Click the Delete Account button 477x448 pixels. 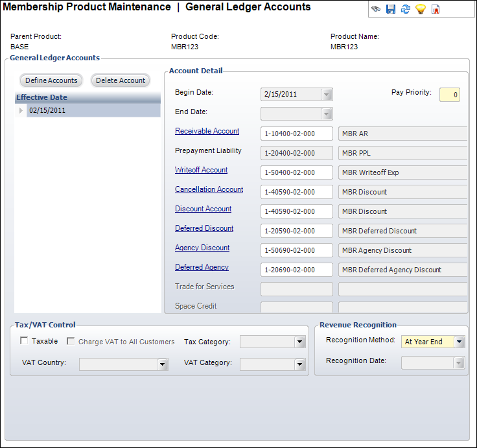[x=121, y=80]
